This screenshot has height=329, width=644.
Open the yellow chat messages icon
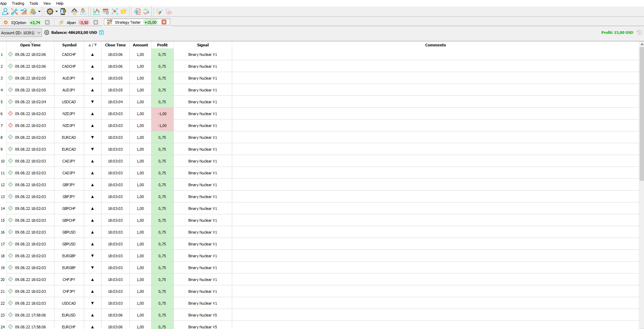(124, 12)
